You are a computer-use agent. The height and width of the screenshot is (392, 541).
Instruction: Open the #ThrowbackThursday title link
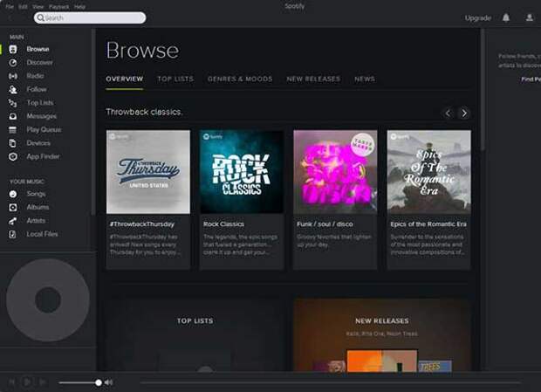(x=142, y=224)
